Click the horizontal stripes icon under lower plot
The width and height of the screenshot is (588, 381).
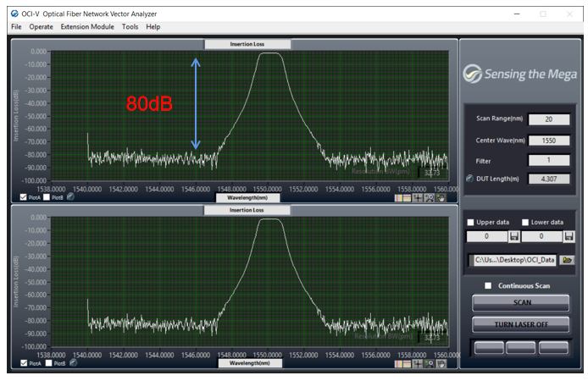[407, 363]
